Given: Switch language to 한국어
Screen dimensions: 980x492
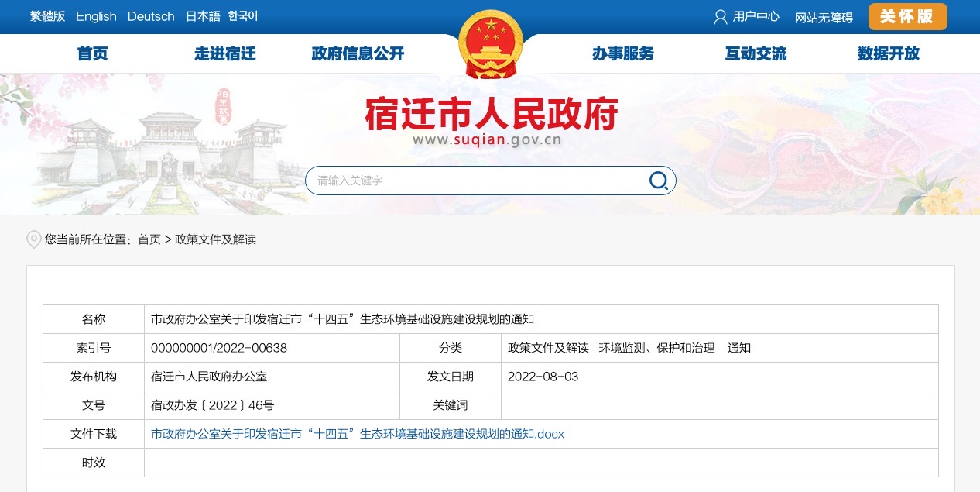Looking at the screenshot, I should pos(243,16).
